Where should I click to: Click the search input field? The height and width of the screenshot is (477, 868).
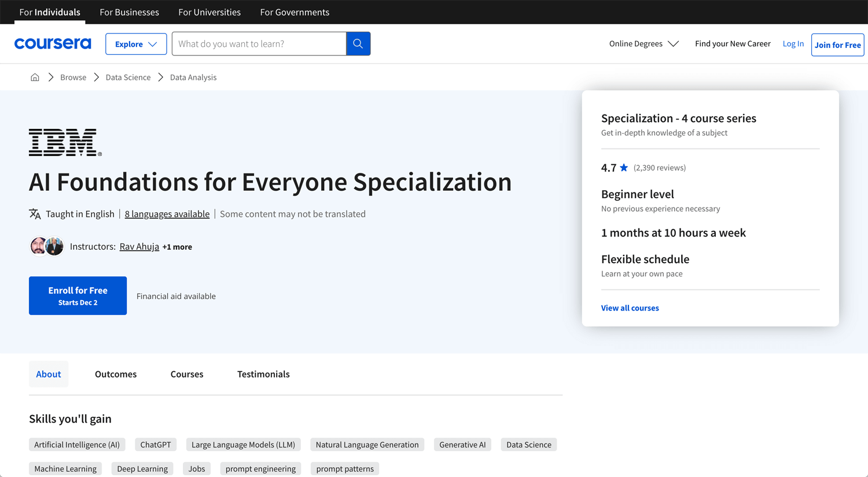click(x=259, y=43)
